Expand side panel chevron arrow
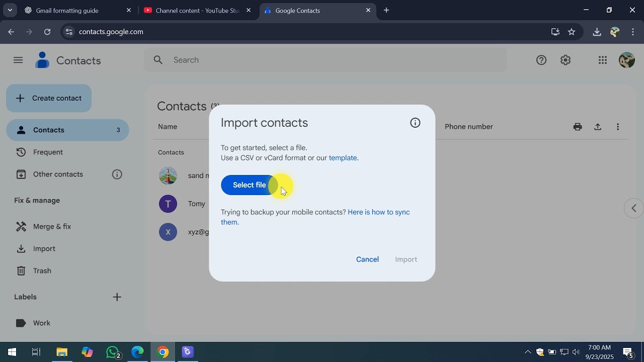644x362 pixels. (x=634, y=208)
